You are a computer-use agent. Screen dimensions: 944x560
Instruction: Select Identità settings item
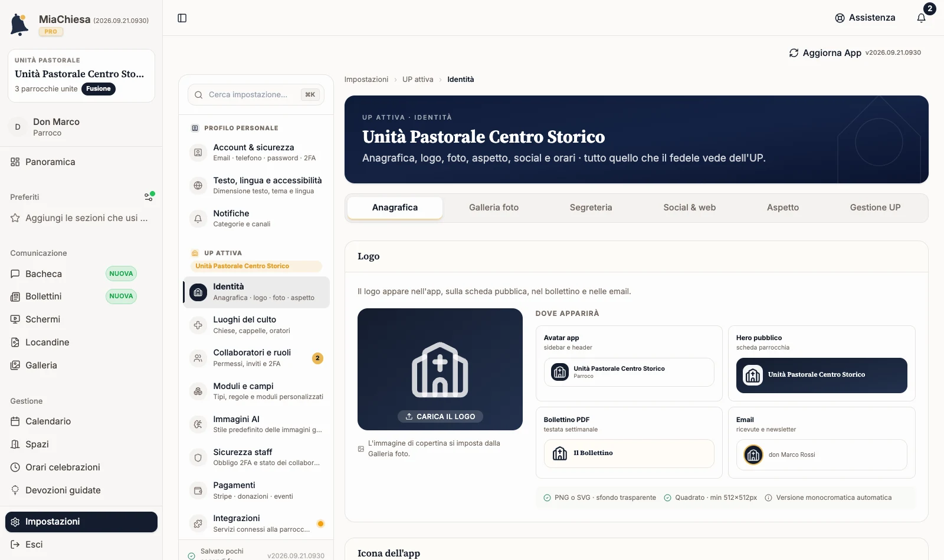point(257,292)
